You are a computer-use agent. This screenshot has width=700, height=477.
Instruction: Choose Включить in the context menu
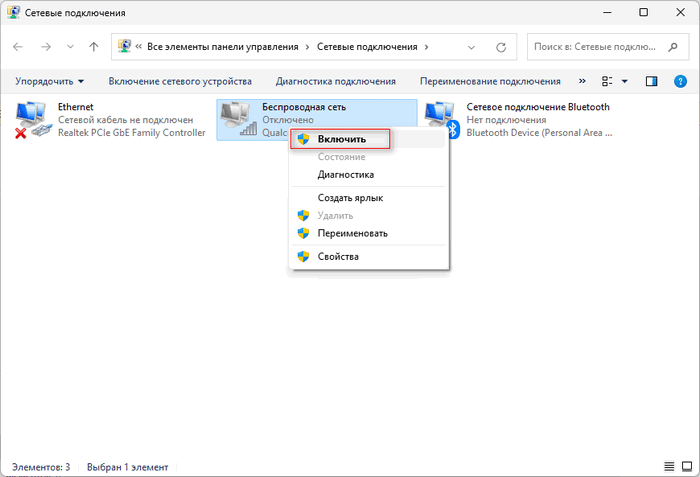341,139
